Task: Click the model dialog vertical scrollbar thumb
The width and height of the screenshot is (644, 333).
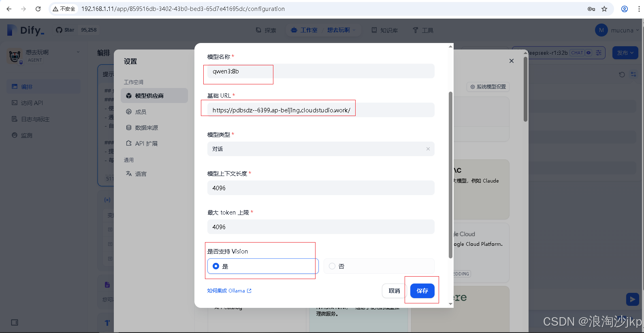Action: click(x=450, y=175)
